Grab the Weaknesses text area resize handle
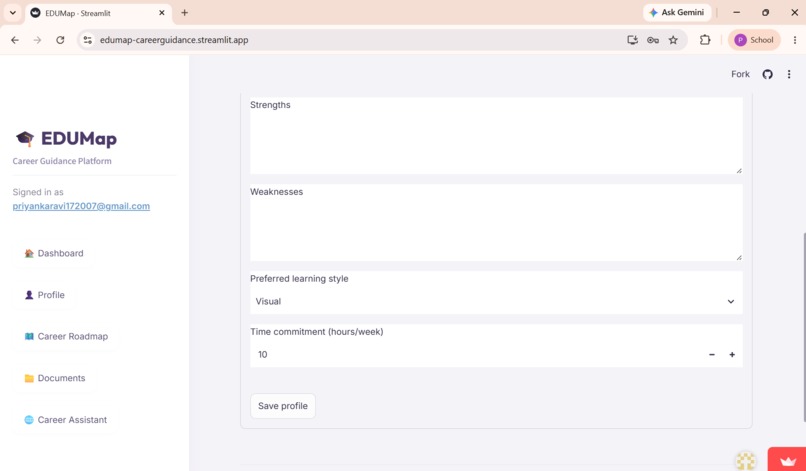This screenshot has width=806, height=471. click(x=739, y=257)
